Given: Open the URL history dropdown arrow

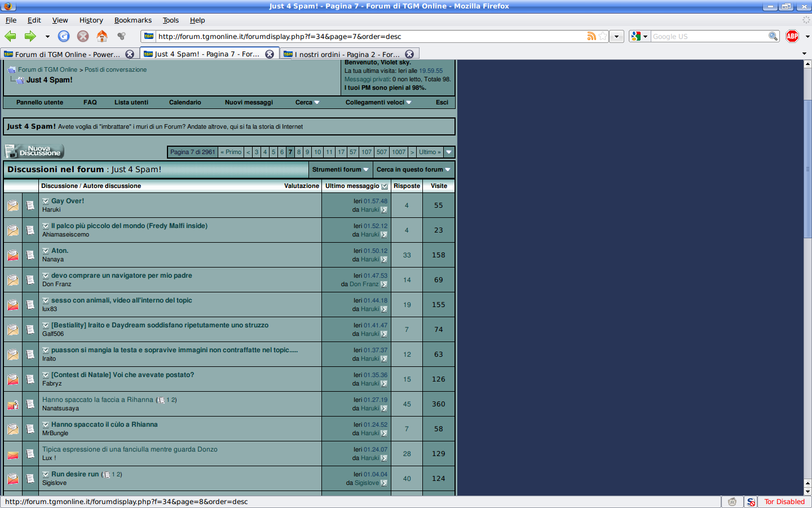Looking at the screenshot, I should pyautogui.click(x=616, y=36).
